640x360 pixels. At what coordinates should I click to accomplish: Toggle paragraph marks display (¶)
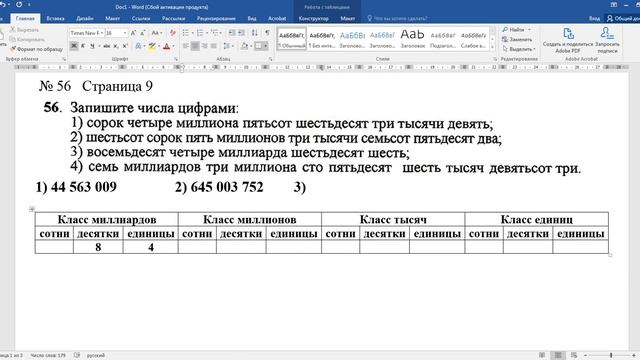click(267, 33)
